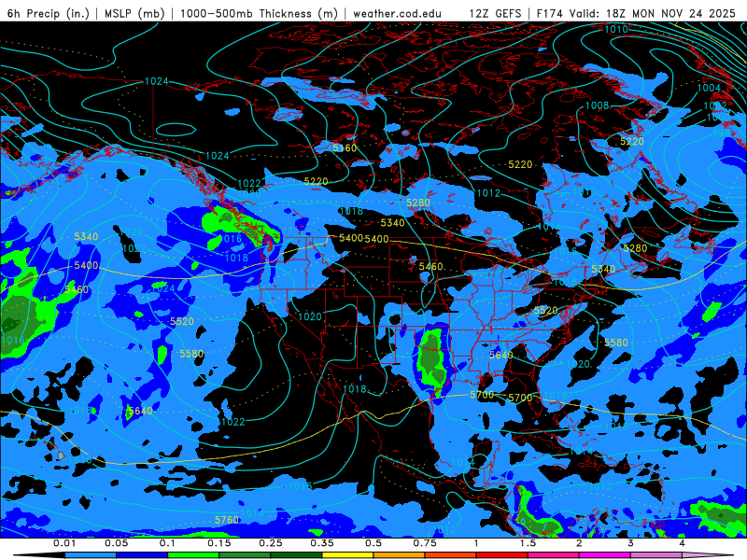Click the 1004 pressure contour label
The width and height of the screenshot is (747, 560).
click(709, 88)
